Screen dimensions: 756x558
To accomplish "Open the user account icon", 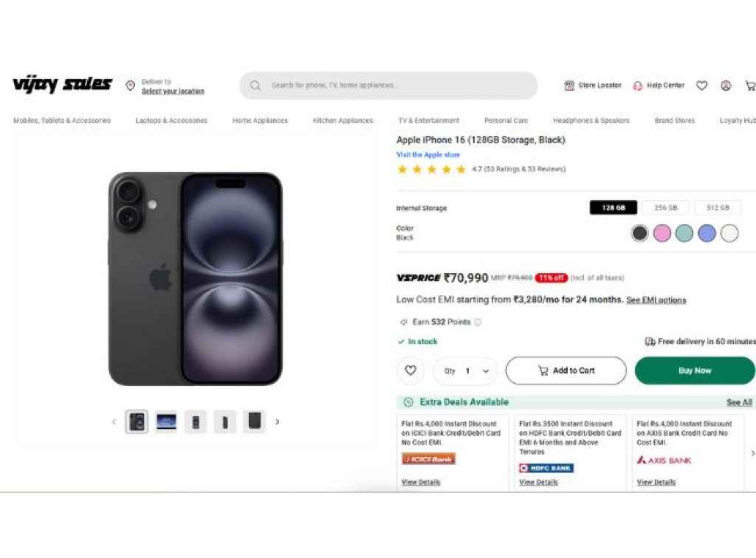I will click(x=726, y=86).
